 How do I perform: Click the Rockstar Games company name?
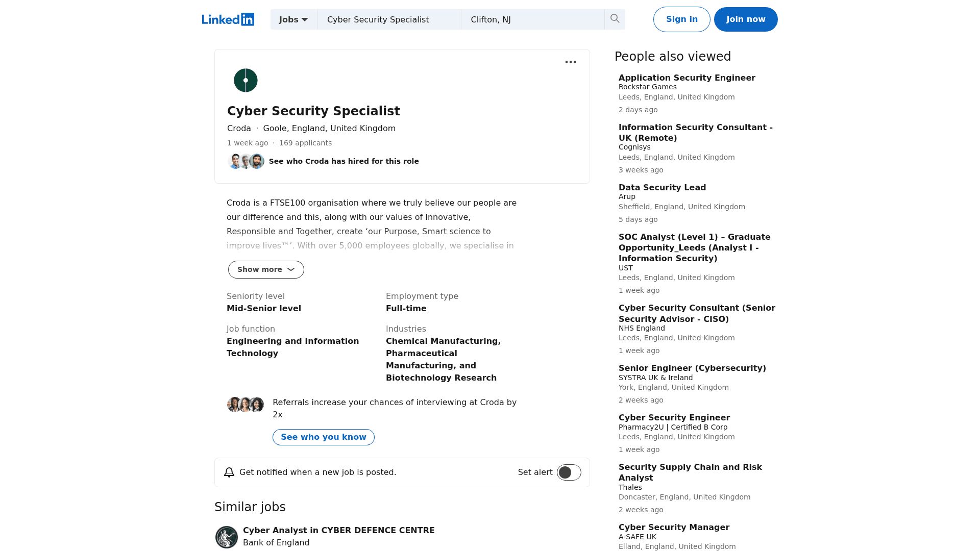648,87
